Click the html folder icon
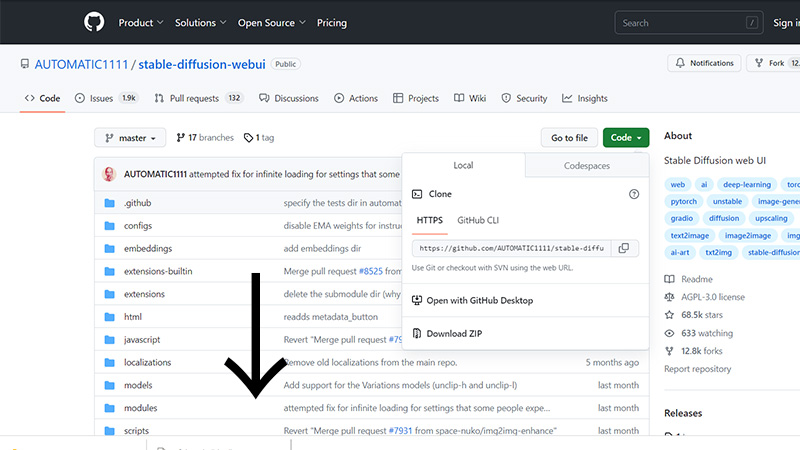The width and height of the screenshot is (800, 450). pos(109,317)
